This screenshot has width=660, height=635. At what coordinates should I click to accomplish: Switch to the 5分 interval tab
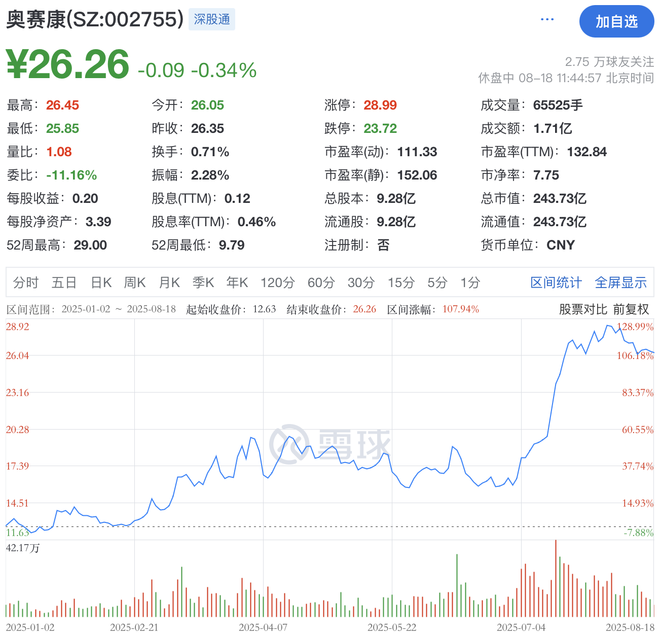point(437,282)
